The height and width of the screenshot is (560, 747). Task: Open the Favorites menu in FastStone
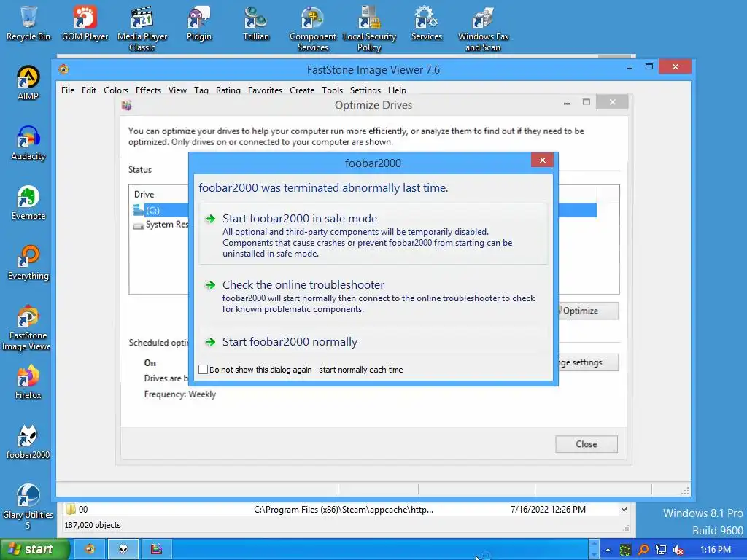tap(265, 90)
